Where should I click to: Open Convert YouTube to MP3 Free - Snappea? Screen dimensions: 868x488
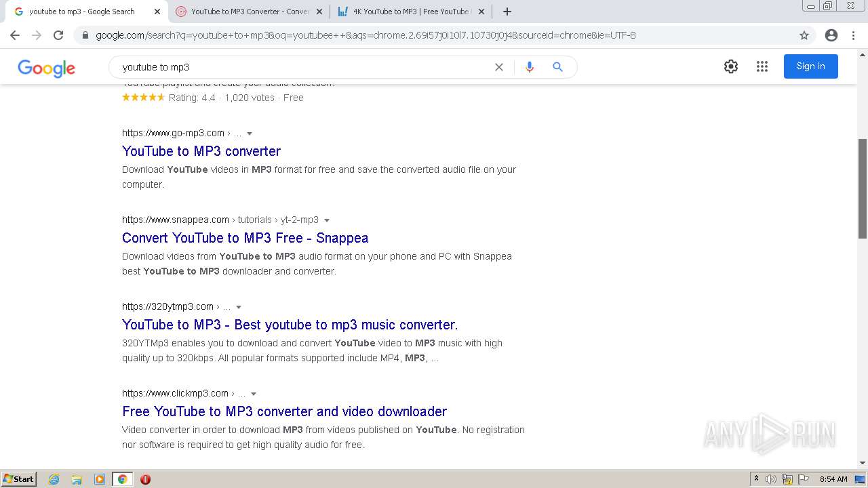(245, 238)
